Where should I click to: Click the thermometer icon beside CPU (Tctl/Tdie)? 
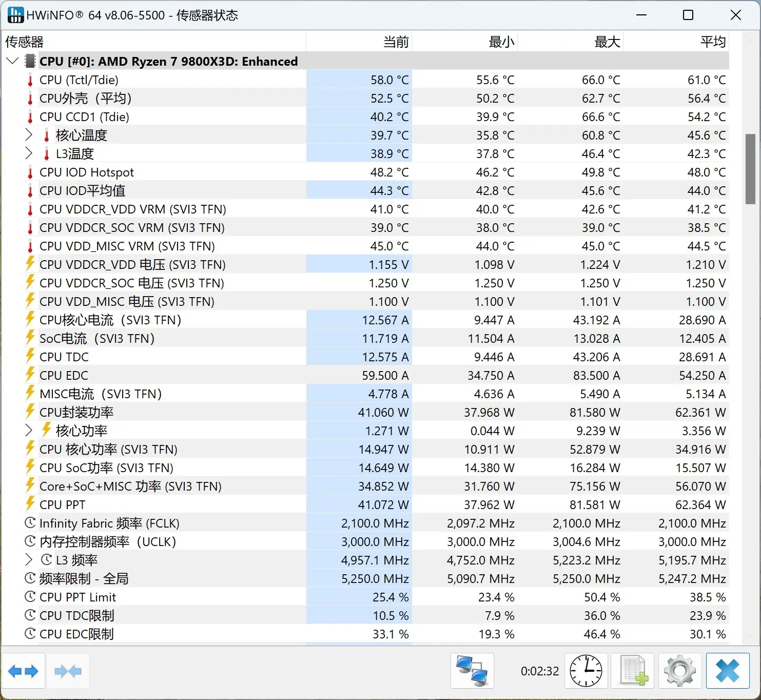(x=30, y=80)
